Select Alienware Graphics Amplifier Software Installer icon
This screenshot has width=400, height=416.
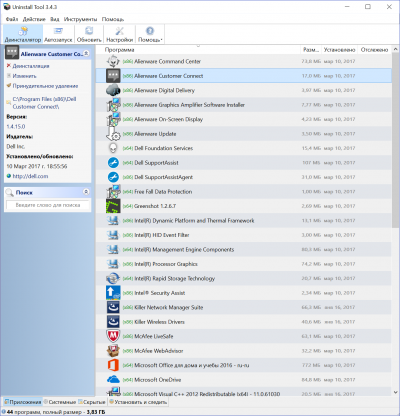tap(113, 105)
